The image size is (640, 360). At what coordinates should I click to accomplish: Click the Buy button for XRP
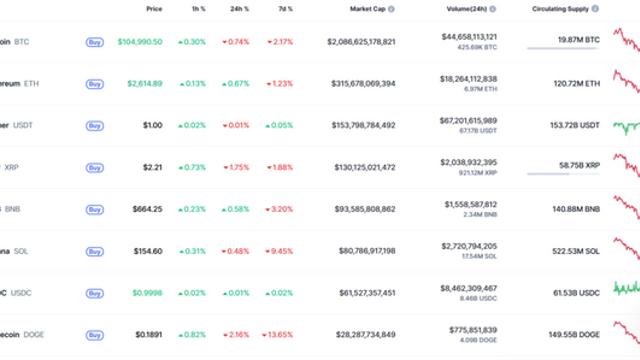pos(95,168)
